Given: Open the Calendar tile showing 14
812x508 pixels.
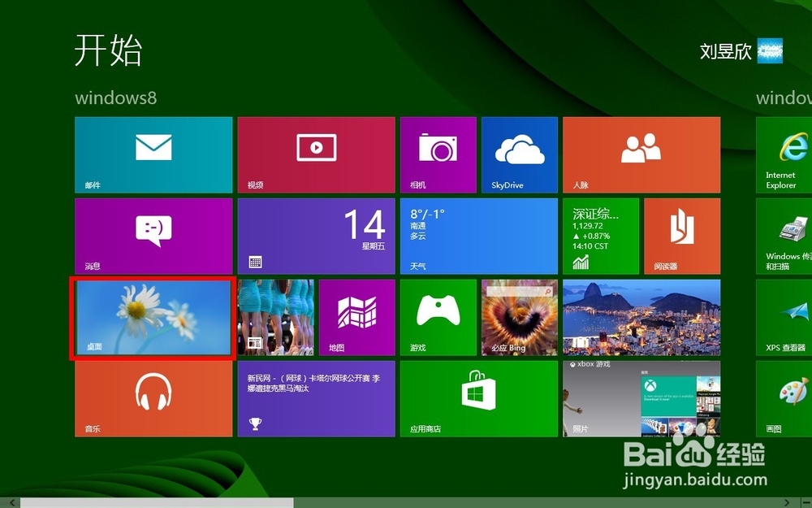Looking at the screenshot, I should [316, 236].
